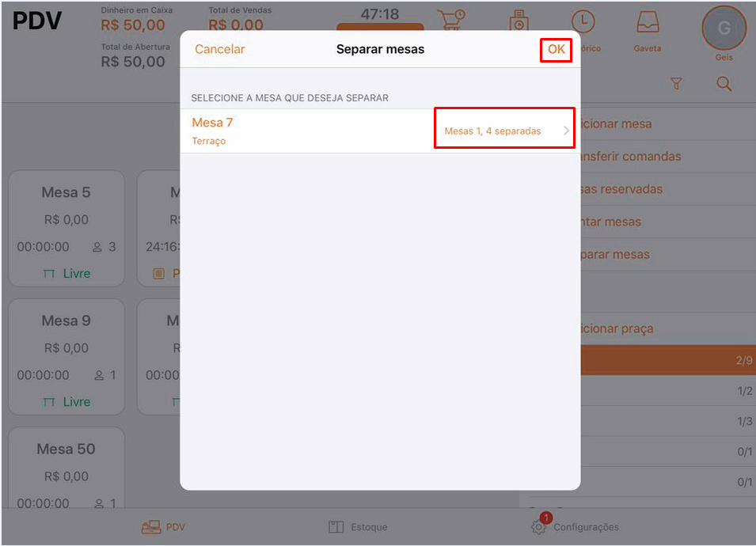Click the Livre status on Mesa 5
Image resolution: width=756 pixels, height=546 pixels.
pos(66,273)
